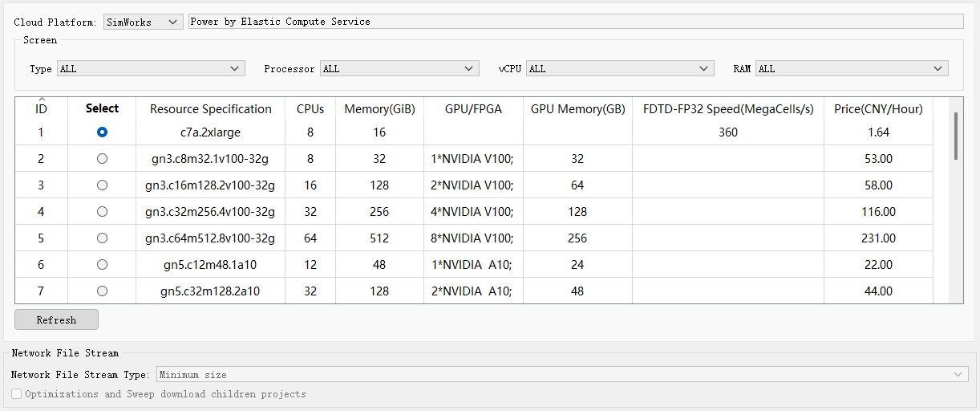Toggle Optimizations and Sweep download children projects
This screenshot has height=411, width=980.
click(17, 394)
